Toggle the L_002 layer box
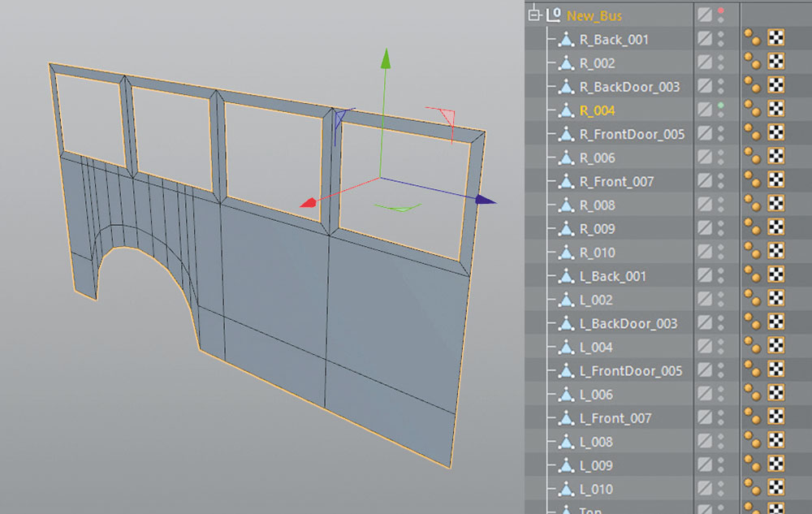Screen dimensions: 812x514 (705, 299)
